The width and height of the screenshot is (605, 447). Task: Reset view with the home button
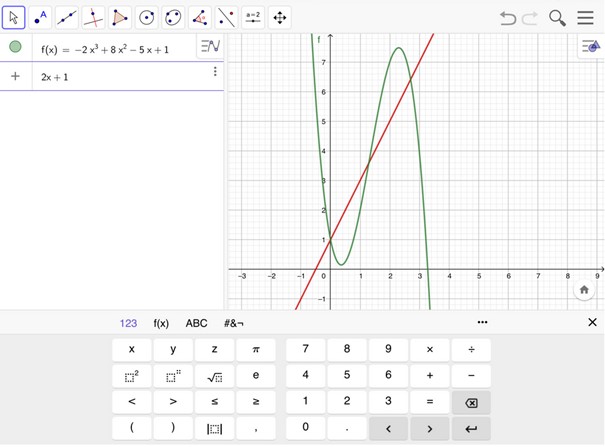(x=584, y=289)
